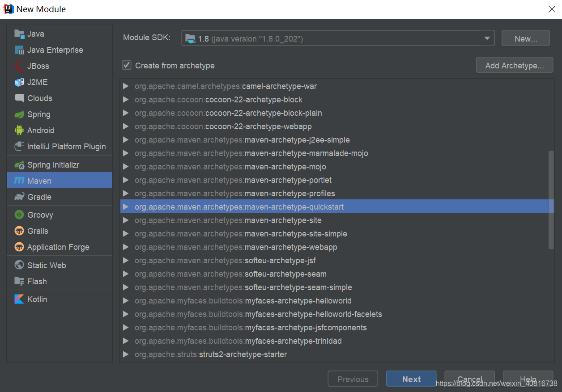
Task: Click the Flash folder icon
Action: coord(19,282)
